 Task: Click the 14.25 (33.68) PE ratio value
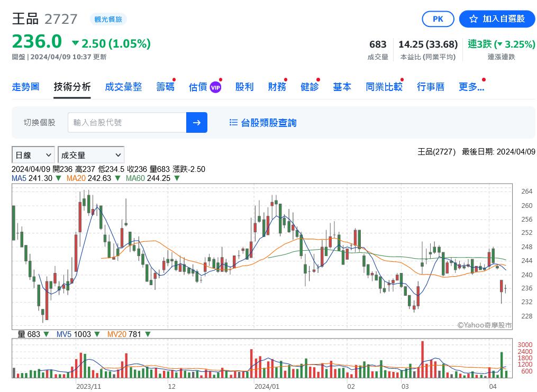coord(428,44)
